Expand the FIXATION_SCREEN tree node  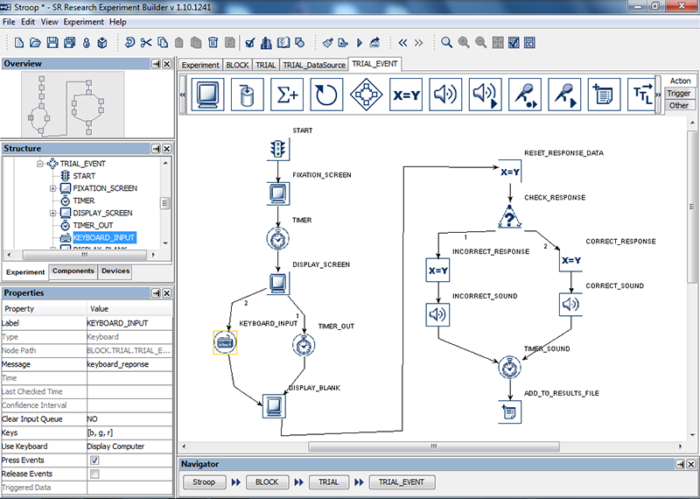pos(53,188)
